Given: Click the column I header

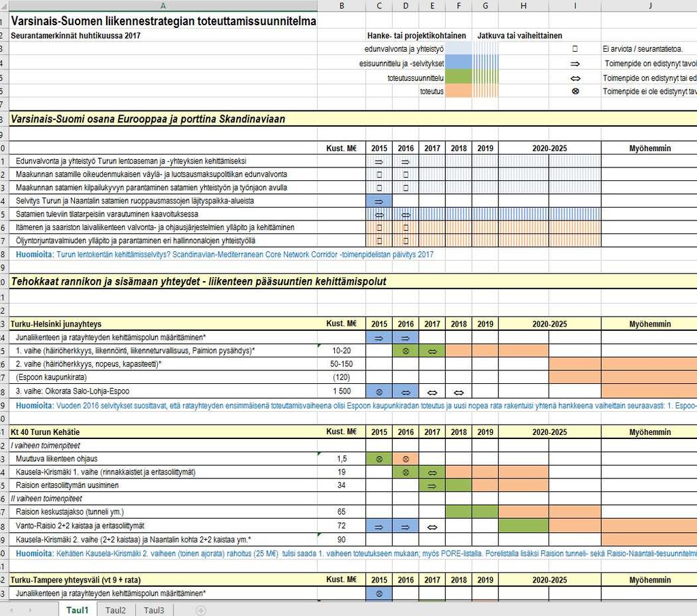Looking at the screenshot, I should (575, 5).
